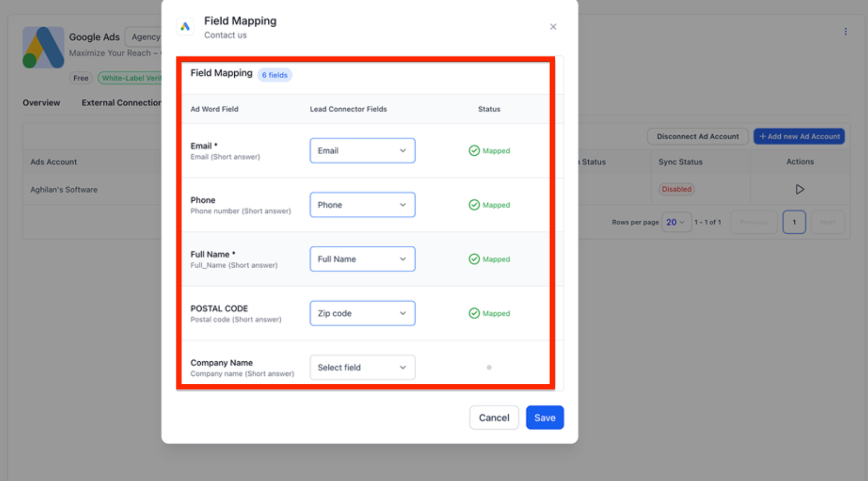The width and height of the screenshot is (868, 481).
Task: Click the Mapped checkmark for Phone
Action: pos(474,205)
